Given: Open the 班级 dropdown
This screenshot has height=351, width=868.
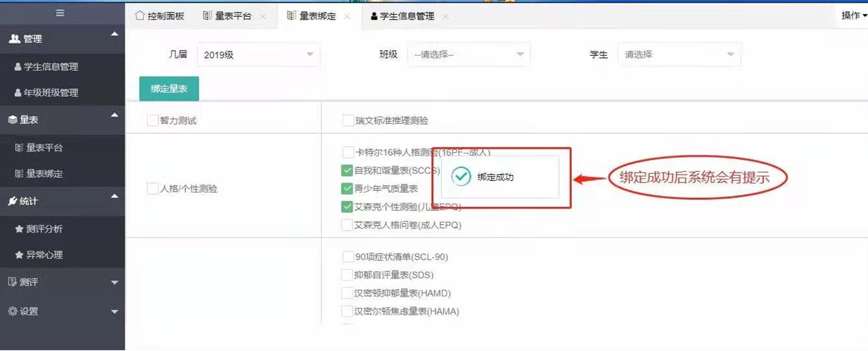Looking at the screenshot, I should point(469,54).
